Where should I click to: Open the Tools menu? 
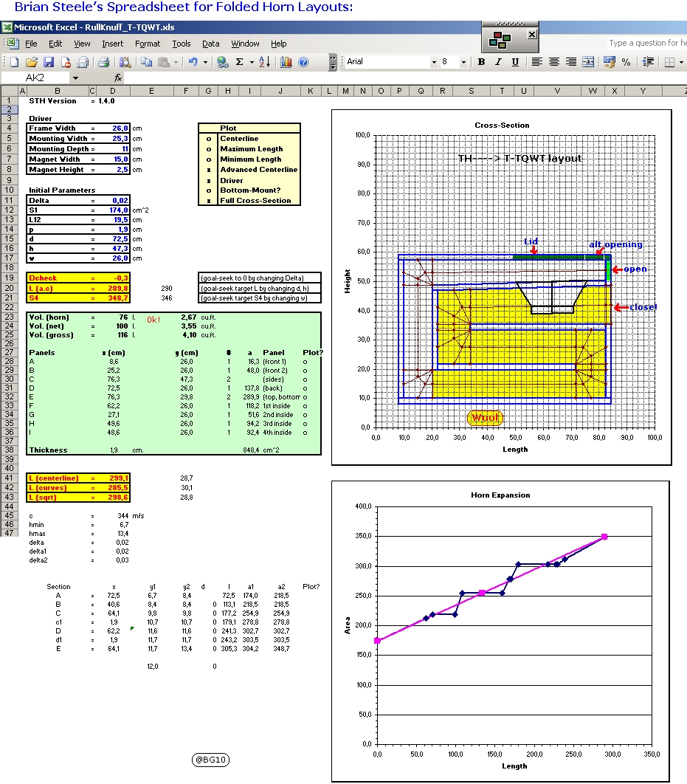pyautogui.click(x=182, y=44)
